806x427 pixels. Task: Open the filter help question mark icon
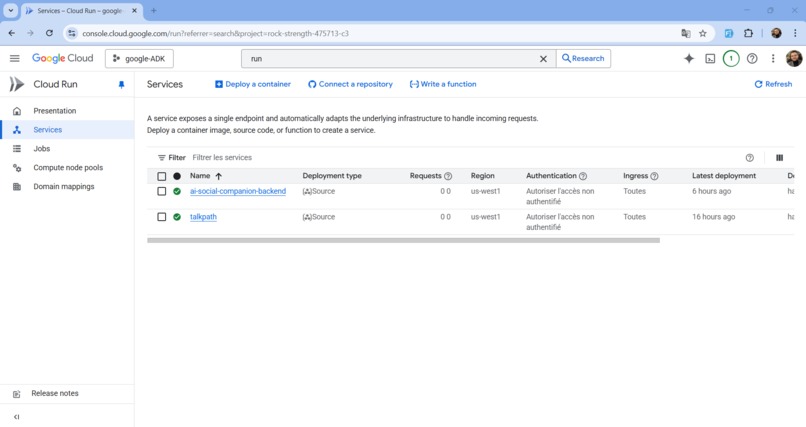tap(749, 158)
